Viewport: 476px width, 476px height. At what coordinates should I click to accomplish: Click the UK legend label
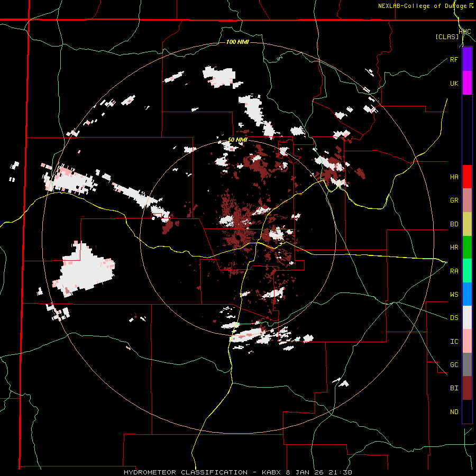point(454,84)
